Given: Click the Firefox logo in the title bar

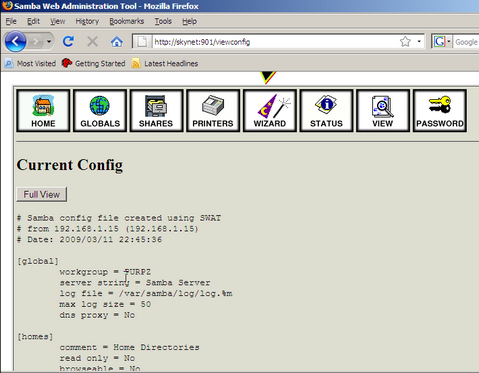Looking at the screenshot, I should pyautogui.click(x=7, y=6).
